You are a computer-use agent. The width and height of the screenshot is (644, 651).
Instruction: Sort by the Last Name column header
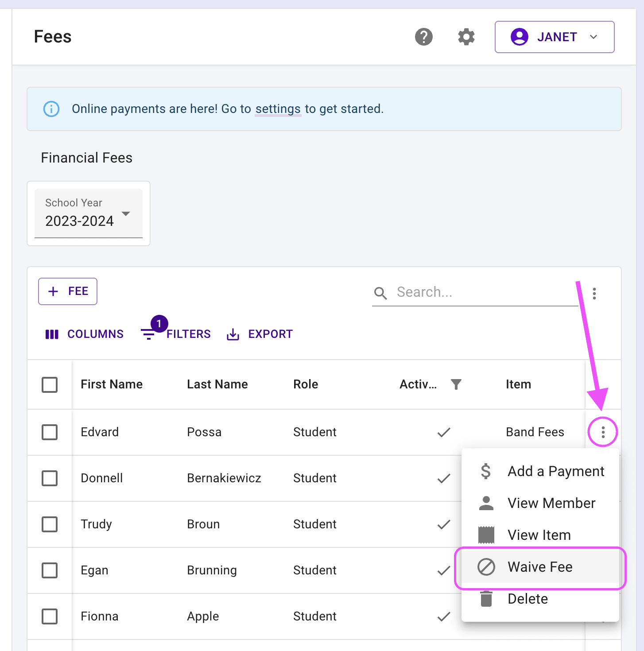(x=217, y=384)
